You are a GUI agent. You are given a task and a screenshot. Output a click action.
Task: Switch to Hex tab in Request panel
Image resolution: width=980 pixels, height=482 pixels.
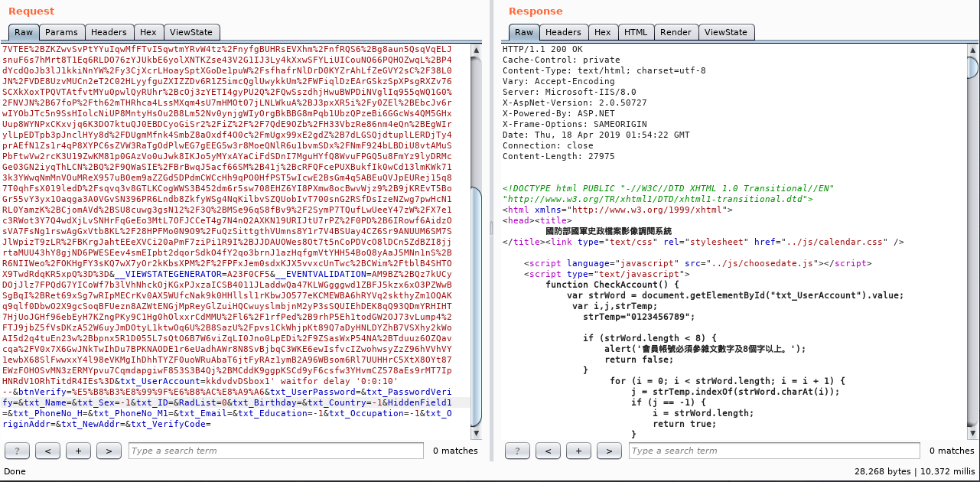148,32
